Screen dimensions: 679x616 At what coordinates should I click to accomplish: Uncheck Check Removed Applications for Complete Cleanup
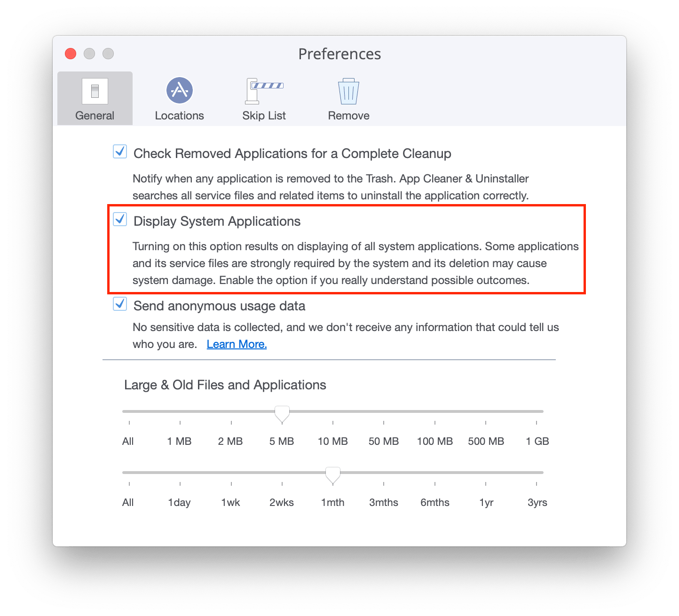click(x=120, y=152)
